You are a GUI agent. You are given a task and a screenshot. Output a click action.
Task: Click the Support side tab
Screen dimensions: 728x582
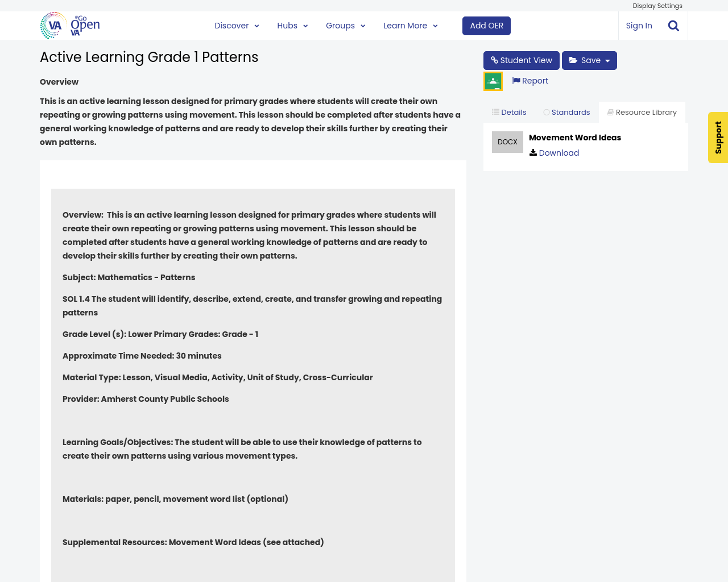pos(718,138)
